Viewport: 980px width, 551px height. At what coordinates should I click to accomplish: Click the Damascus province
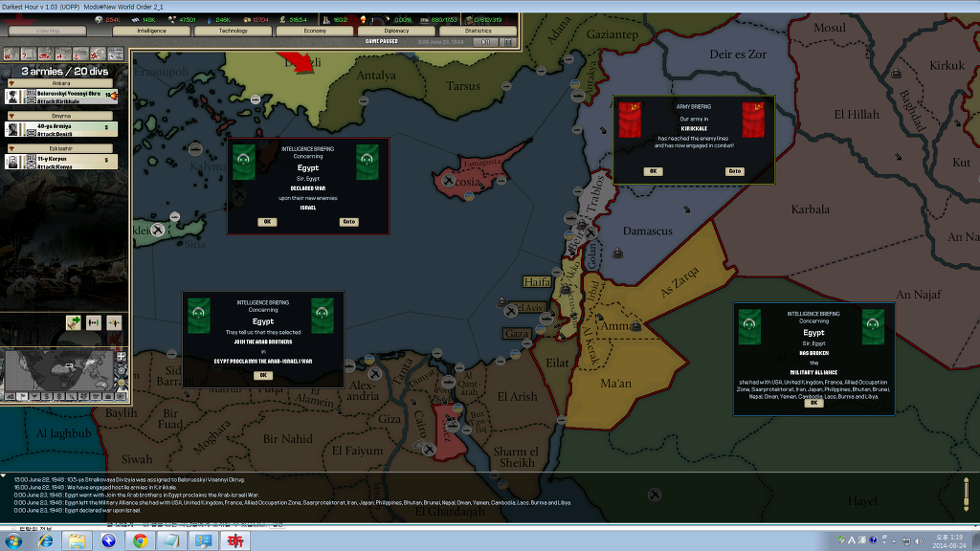click(x=648, y=231)
